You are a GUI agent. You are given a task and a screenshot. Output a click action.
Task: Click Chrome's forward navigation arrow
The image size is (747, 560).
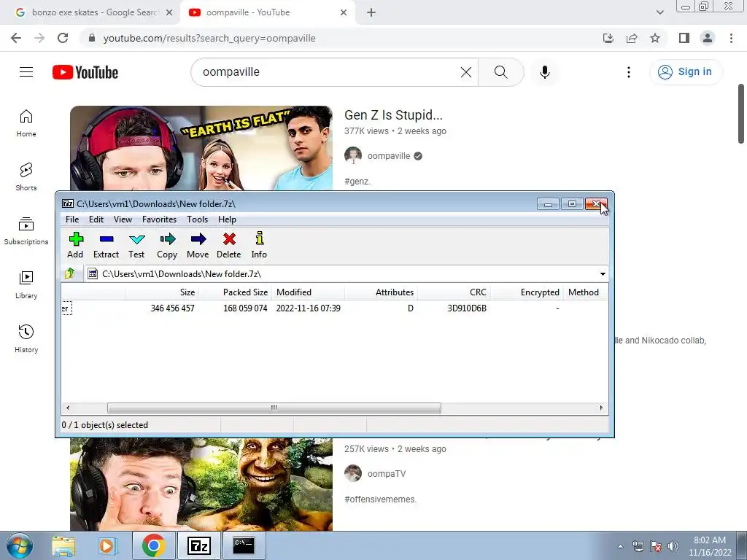[x=39, y=38]
